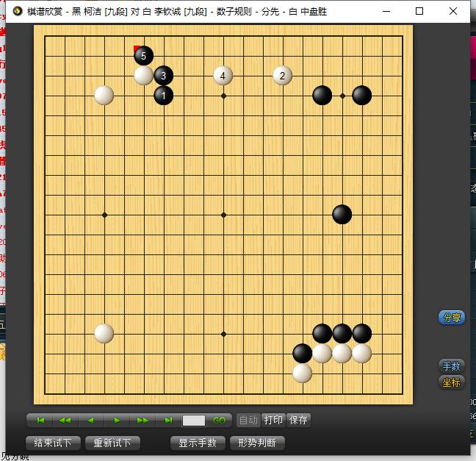Click the 保存 save button
The height and width of the screenshot is (461, 476).
click(298, 421)
